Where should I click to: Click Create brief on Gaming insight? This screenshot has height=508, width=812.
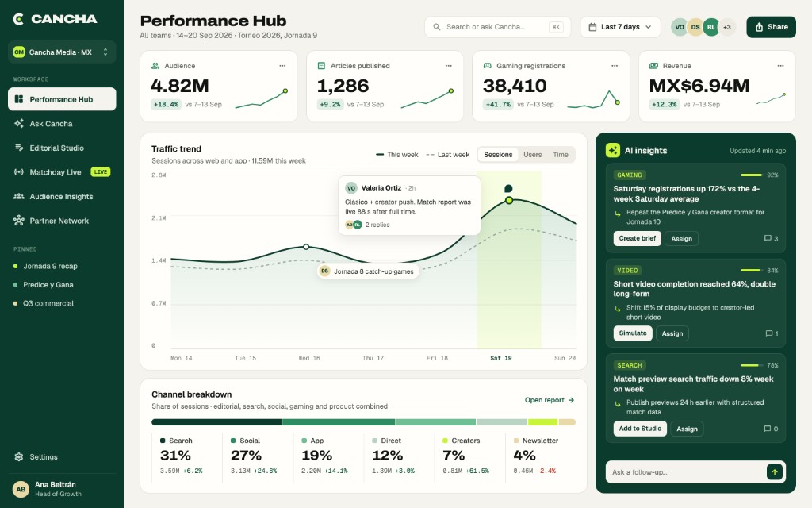(x=637, y=238)
